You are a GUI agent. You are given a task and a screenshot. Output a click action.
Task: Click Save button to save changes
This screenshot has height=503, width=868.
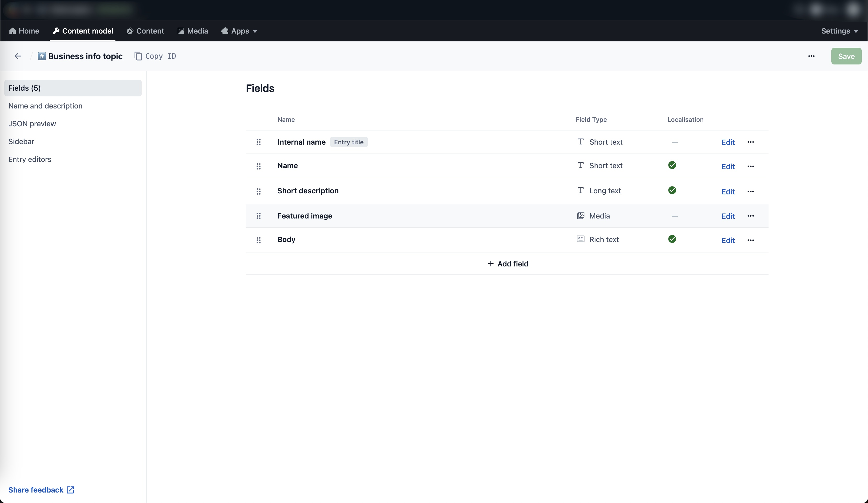click(846, 56)
